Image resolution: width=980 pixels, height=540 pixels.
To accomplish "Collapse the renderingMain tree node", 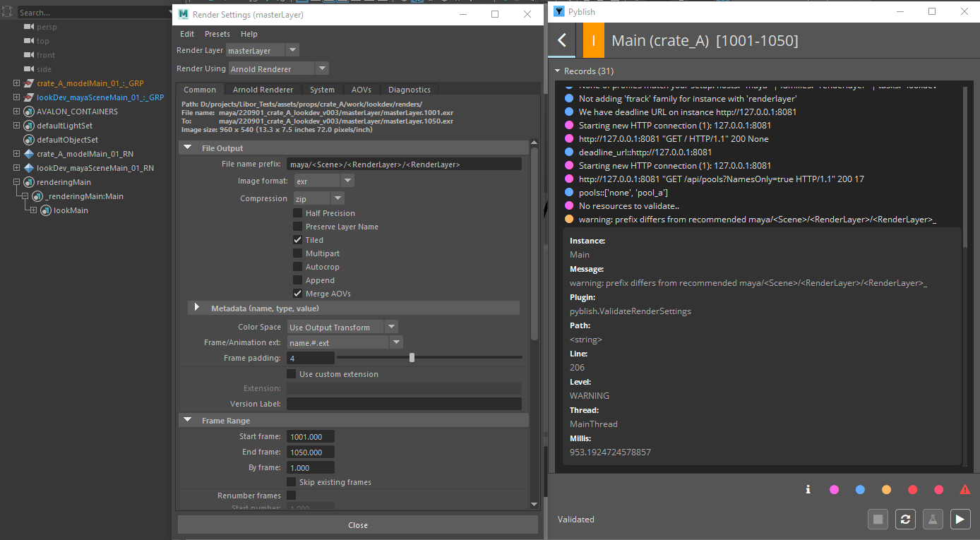I will point(17,182).
